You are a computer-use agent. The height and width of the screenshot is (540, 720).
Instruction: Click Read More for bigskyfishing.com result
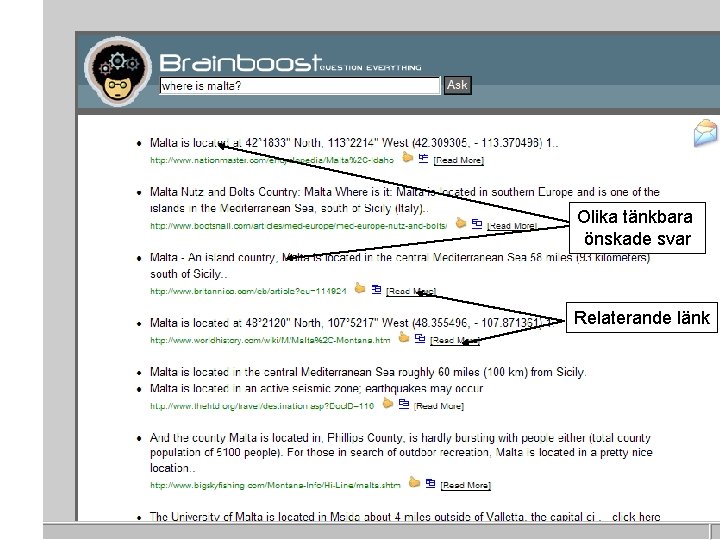pyautogui.click(x=466, y=485)
